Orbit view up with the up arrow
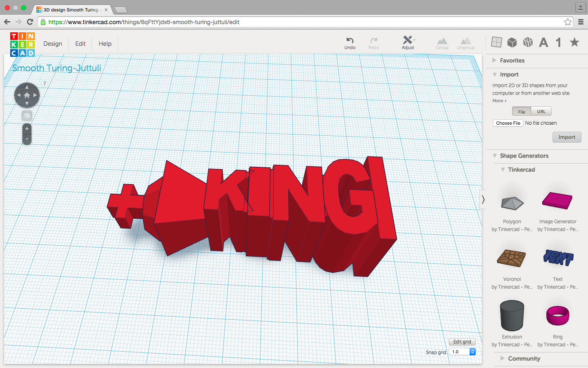The image size is (588, 368). click(x=27, y=87)
